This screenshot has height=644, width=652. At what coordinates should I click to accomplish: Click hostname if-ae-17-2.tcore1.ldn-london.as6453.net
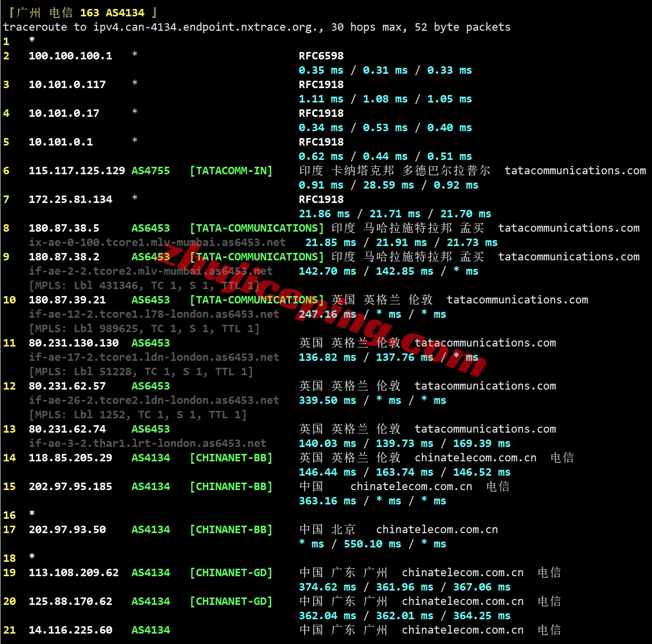point(154,357)
